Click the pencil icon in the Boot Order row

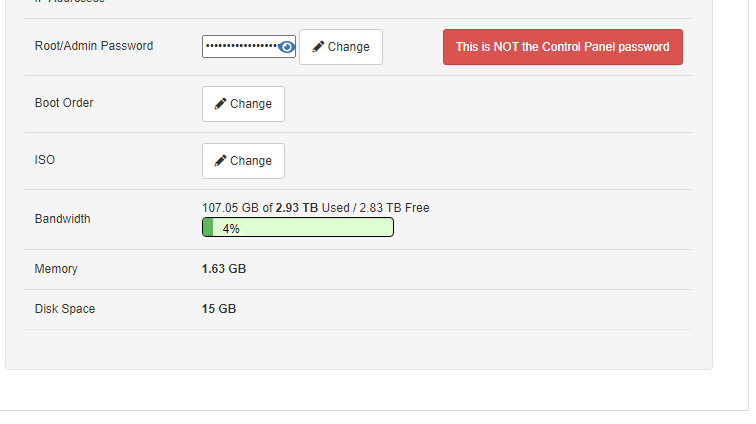pyautogui.click(x=220, y=104)
